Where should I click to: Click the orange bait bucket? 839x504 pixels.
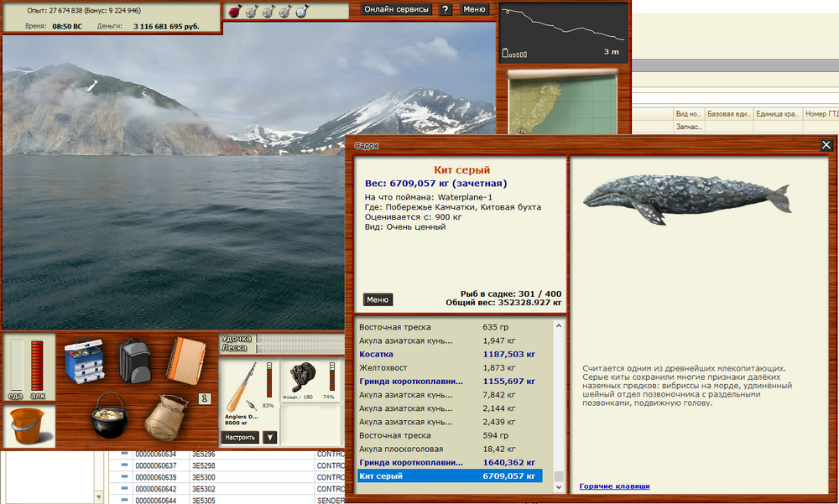(29, 426)
